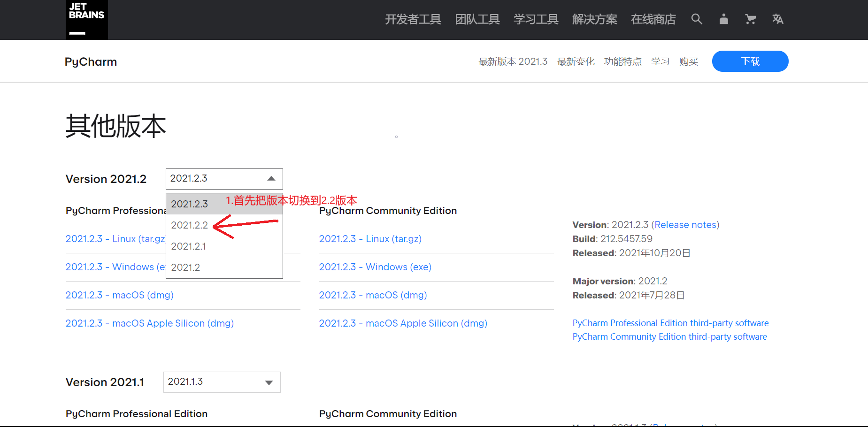Screen dimensions: 868x427
Task: Open the 开发者工具 menu
Action: (413, 19)
